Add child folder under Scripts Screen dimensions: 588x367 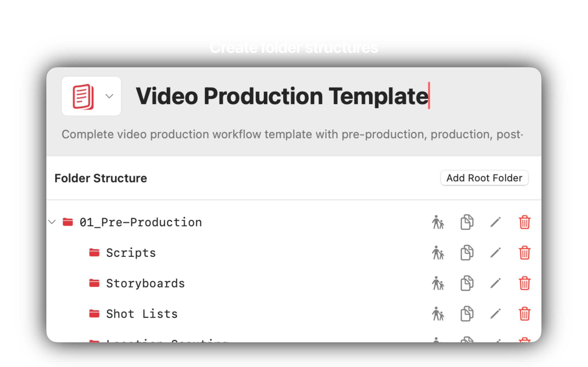click(438, 253)
